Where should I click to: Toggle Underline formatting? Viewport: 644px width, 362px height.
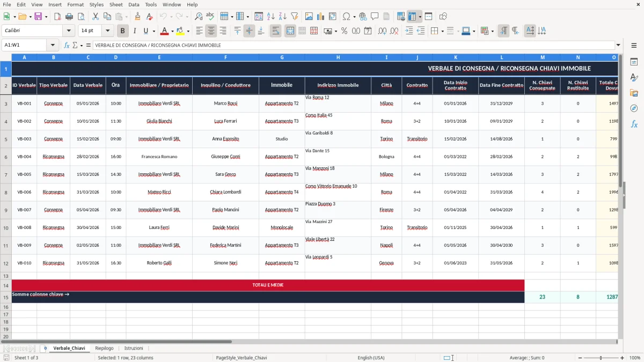click(x=145, y=31)
